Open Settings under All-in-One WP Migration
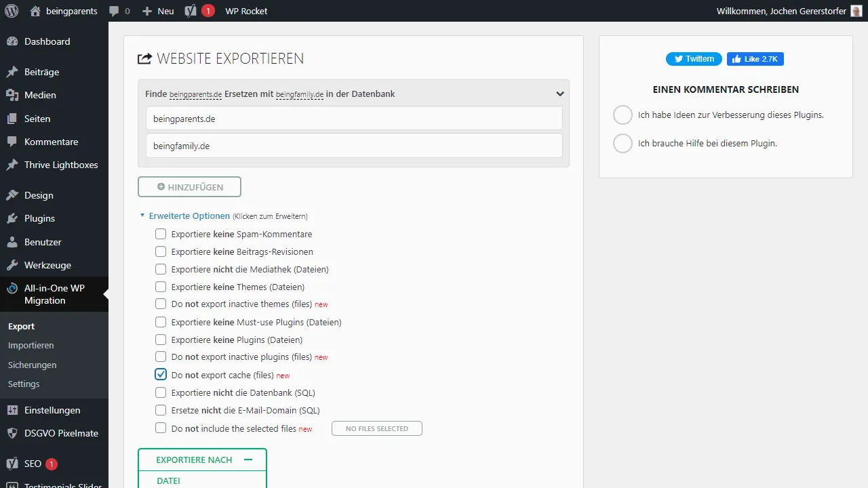 pos(24,384)
